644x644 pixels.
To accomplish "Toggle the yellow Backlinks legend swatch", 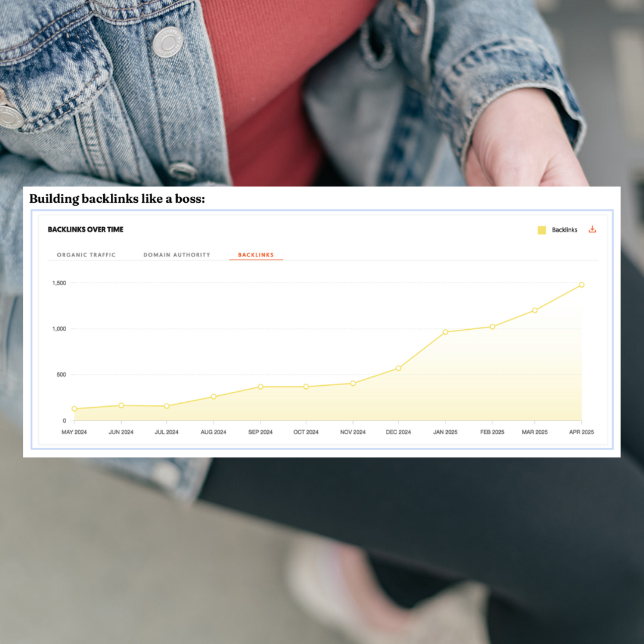I will point(541,230).
